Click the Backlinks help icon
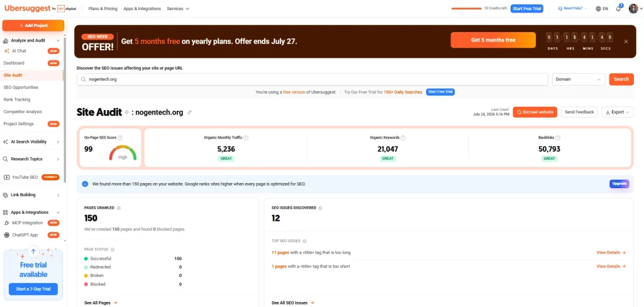The height and width of the screenshot is (307, 644). 558,138
